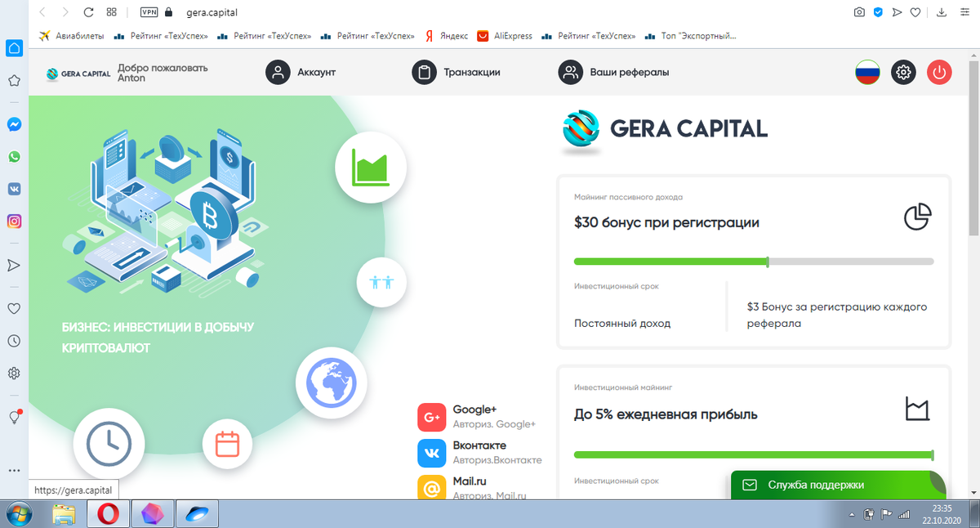Open AliExpress bookmark

pyautogui.click(x=505, y=36)
